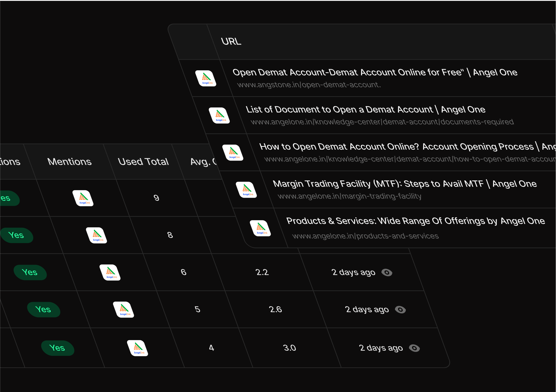The image size is (556, 392).
Task: Click Angel One icon beside Products & Services row
Action: click(260, 228)
